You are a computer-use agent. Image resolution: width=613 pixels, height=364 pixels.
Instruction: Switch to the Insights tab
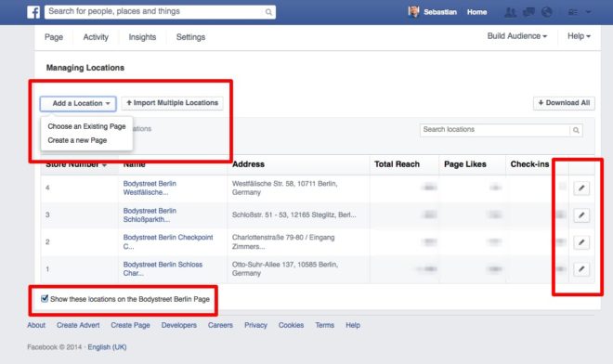click(x=142, y=37)
